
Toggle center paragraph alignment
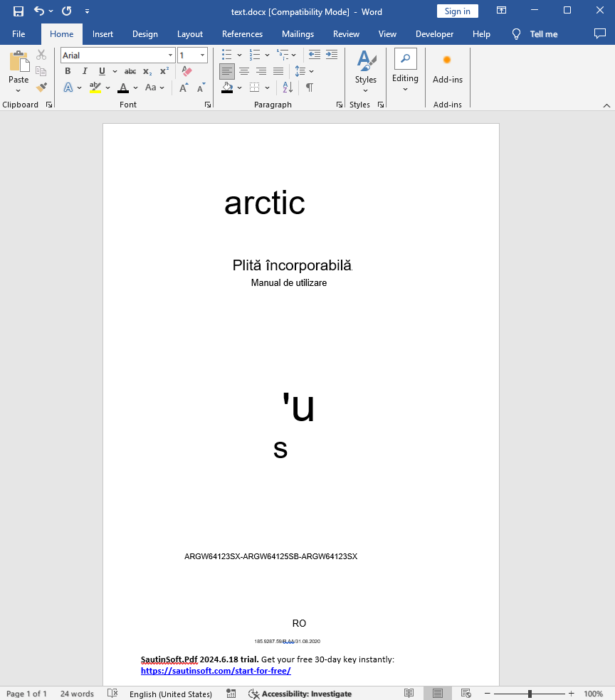click(244, 71)
